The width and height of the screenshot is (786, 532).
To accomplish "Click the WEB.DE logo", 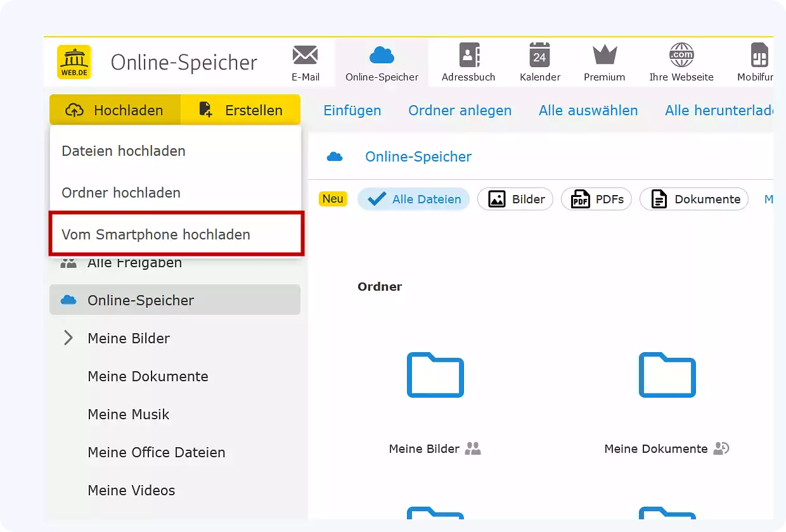I will pyautogui.click(x=74, y=61).
